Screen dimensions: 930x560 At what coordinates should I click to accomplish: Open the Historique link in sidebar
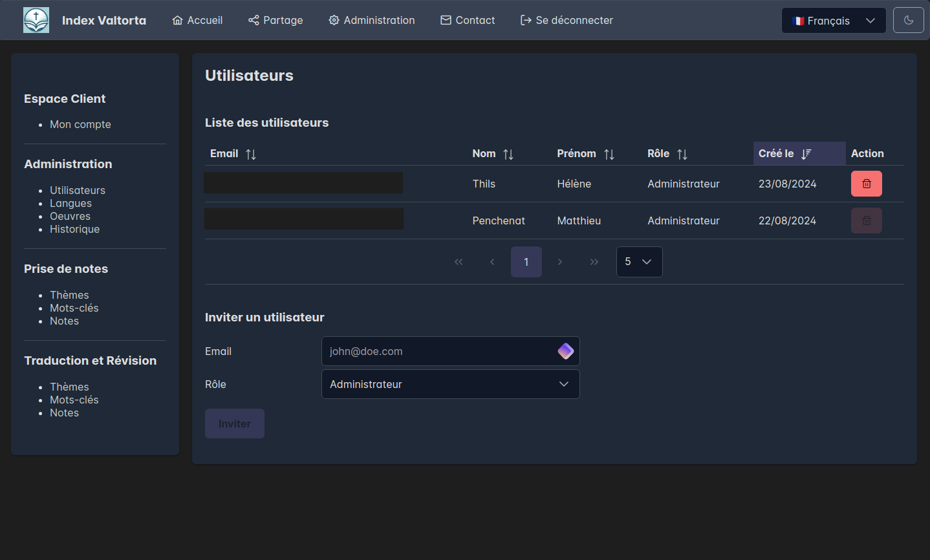[x=74, y=229]
